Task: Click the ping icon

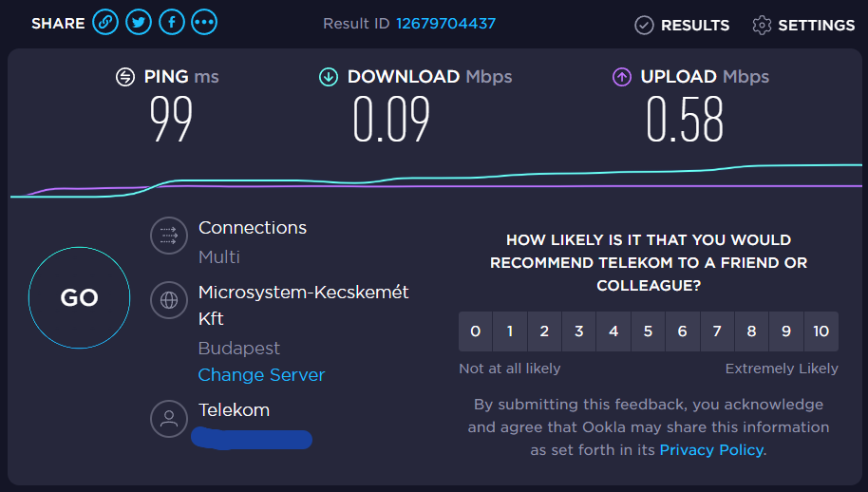Action: point(125,77)
